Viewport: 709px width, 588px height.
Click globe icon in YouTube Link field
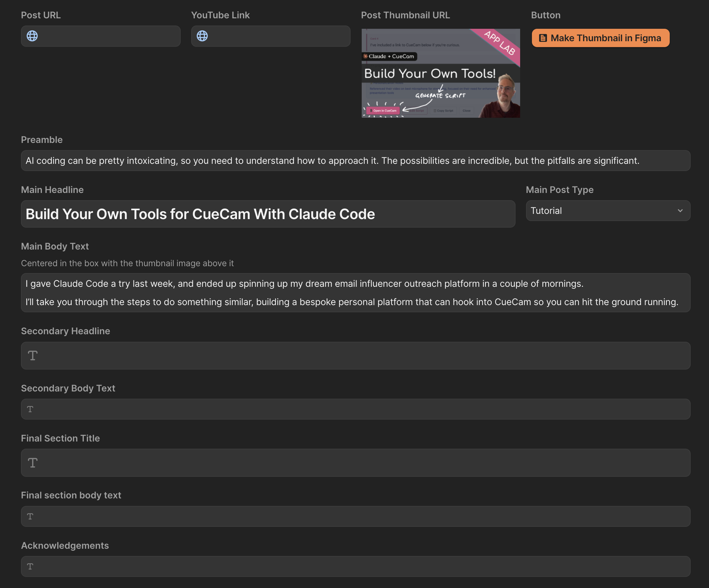point(202,36)
